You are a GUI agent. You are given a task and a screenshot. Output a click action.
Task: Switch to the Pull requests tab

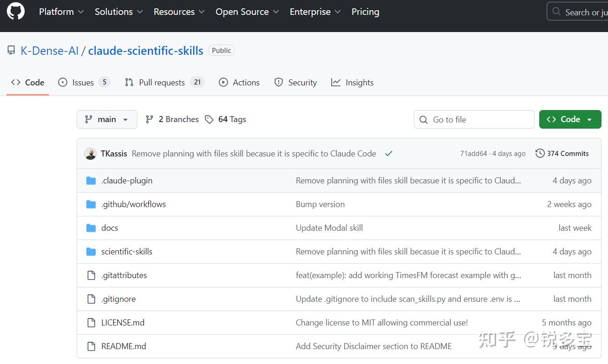pyautogui.click(x=164, y=83)
